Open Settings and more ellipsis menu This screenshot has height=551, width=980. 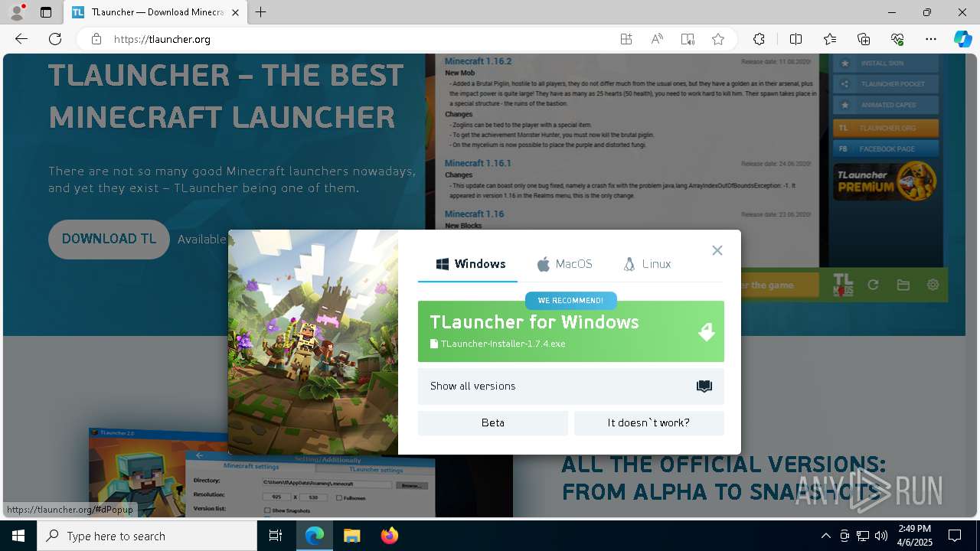pyautogui.click(x=931, y=39)
